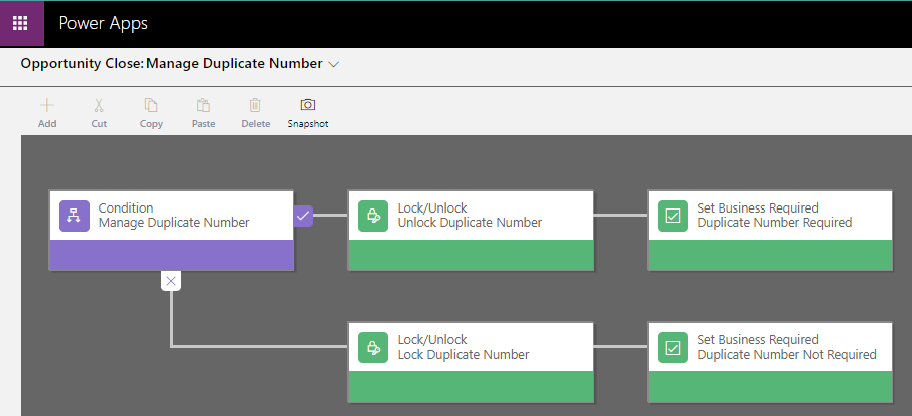This screenshot has height=416, width=912.
Task: Click the Unlock Duplicate Number lock icon
Action: pyautogui.click(x=373, y=216)
